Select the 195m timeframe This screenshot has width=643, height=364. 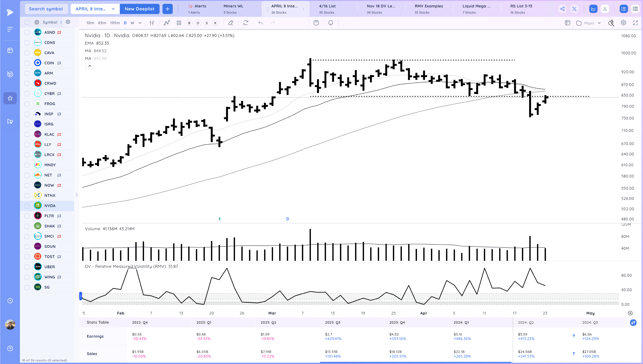click(115, 23)
